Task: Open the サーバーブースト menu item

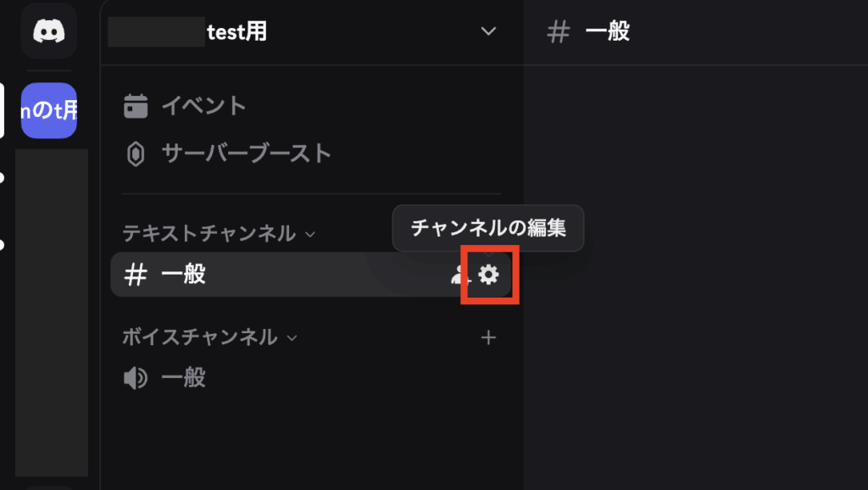Action: 246,153
